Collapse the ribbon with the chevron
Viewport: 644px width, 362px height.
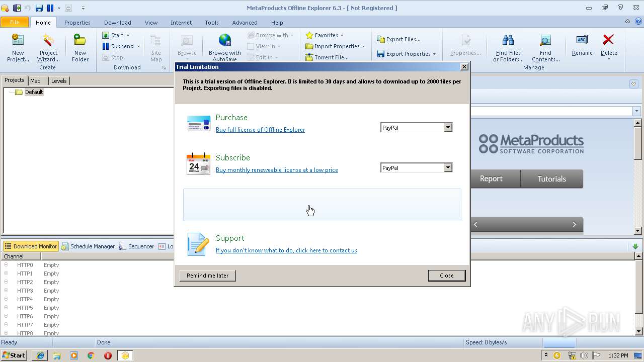[x=627, y=22]
